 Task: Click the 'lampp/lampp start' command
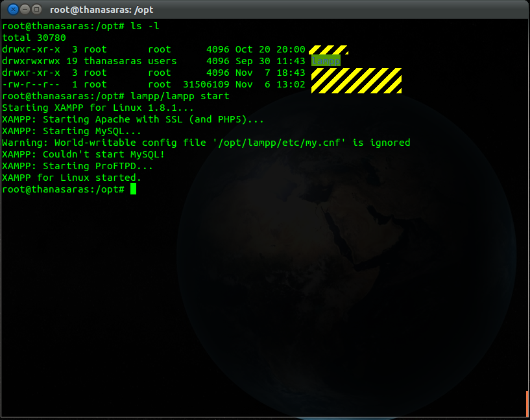(180, 96)
